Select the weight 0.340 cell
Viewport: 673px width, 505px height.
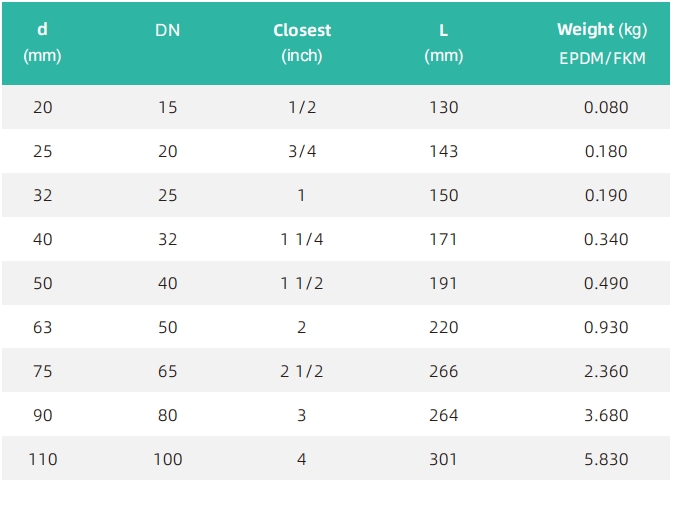606,239
